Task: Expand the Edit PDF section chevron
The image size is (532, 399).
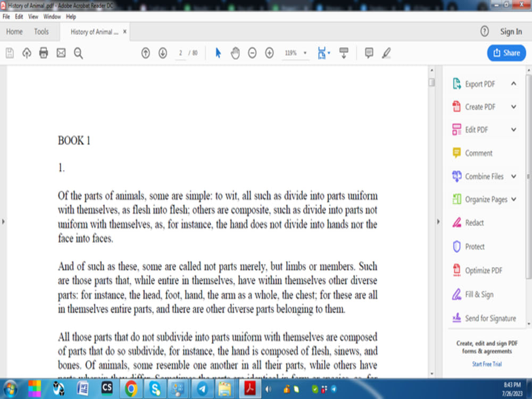Action: (514, 130)
